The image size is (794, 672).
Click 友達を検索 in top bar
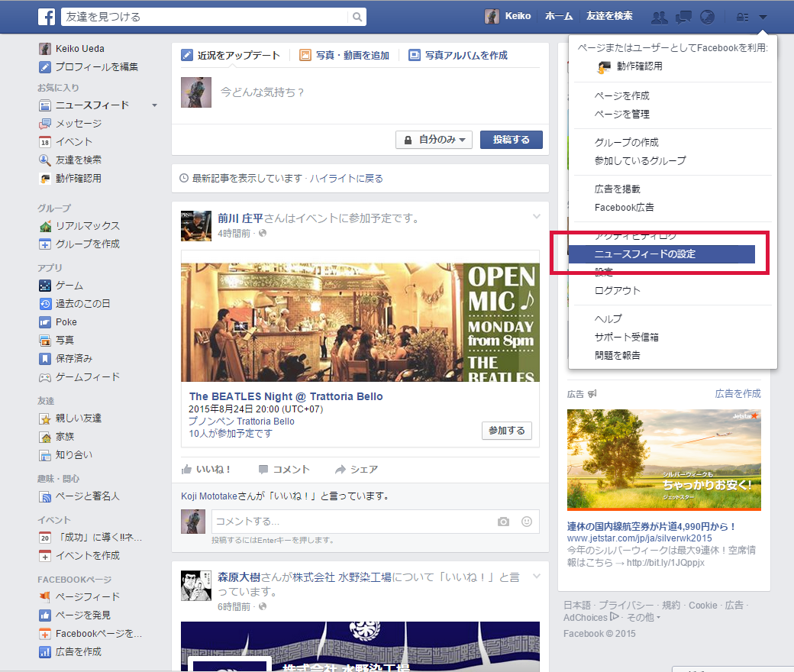[x=609, y=16]
